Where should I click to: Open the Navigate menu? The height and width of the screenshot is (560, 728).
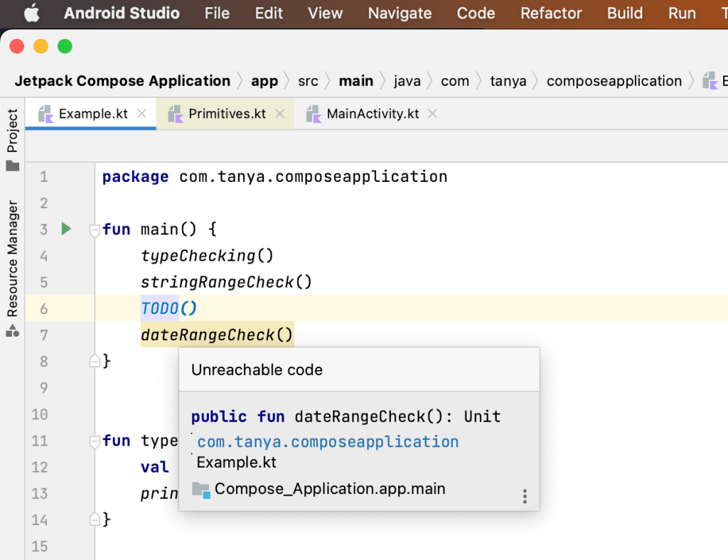coord(400,13)
